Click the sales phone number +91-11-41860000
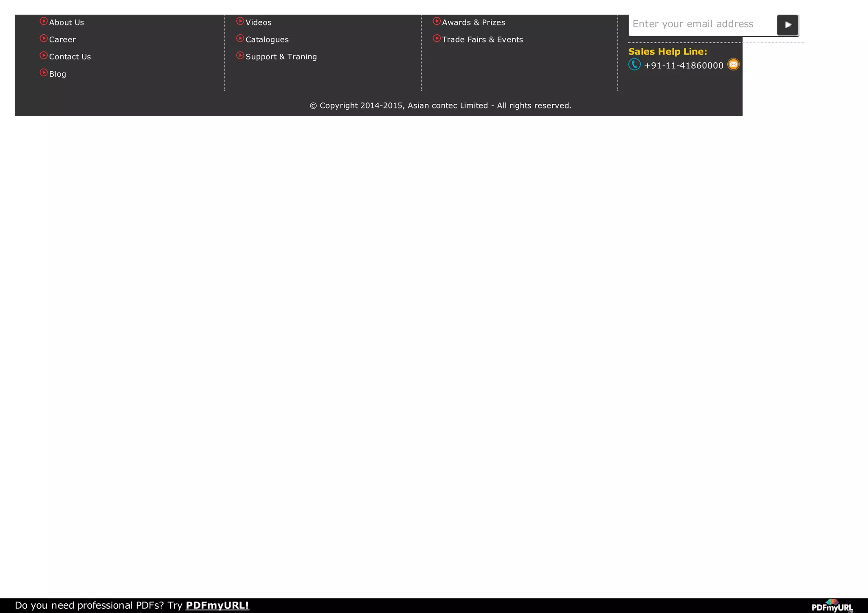The width and height of the screenshot is (868, 613). point(684,66)
